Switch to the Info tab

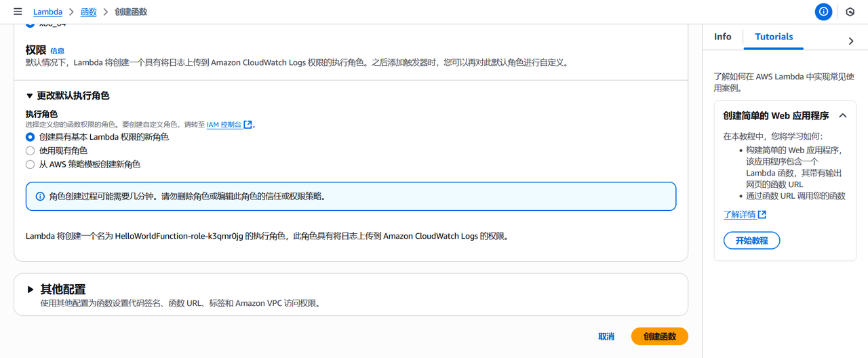pyautogui.click(x=723, y=37)
